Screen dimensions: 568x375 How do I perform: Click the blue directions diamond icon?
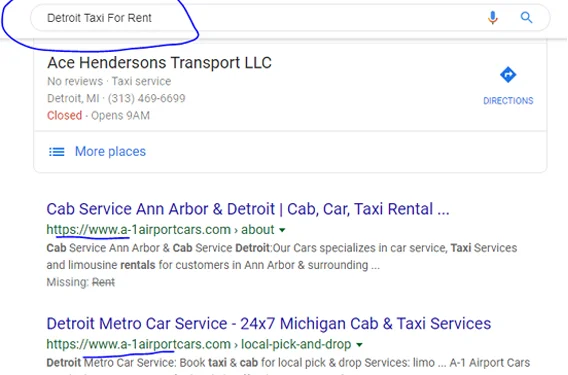coord(508,75)
